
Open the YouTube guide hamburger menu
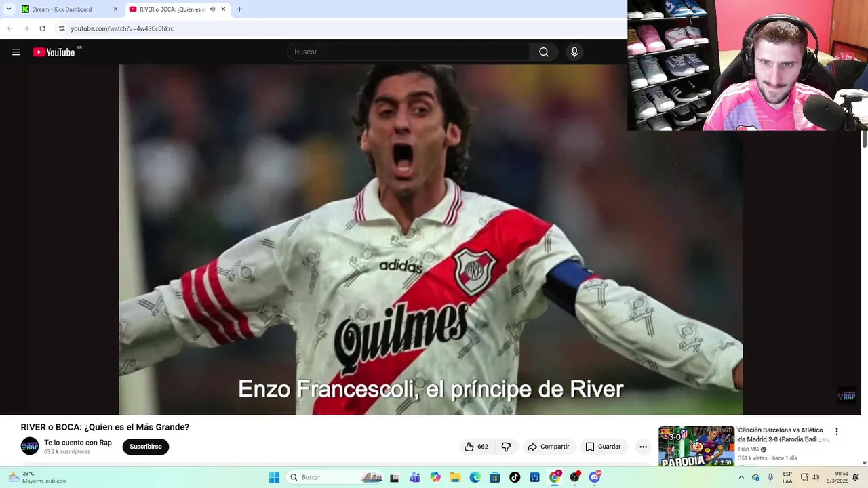pos(16,52)
